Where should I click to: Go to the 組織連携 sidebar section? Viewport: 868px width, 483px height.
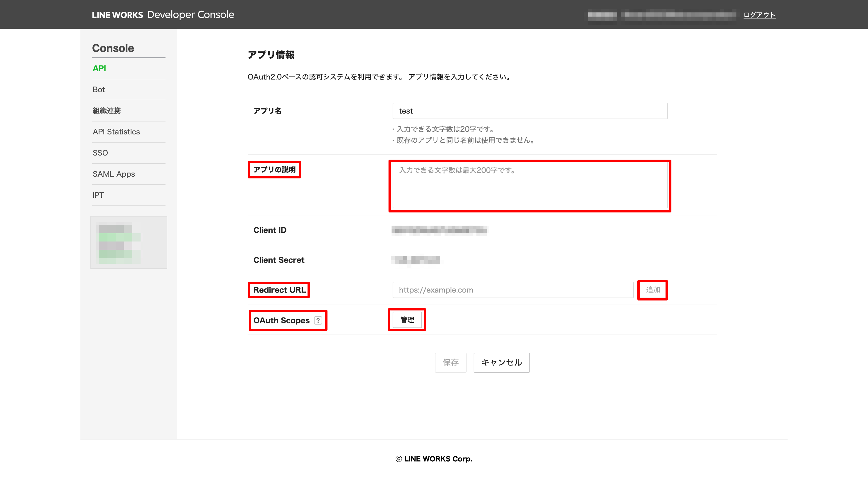coord(107,111)
